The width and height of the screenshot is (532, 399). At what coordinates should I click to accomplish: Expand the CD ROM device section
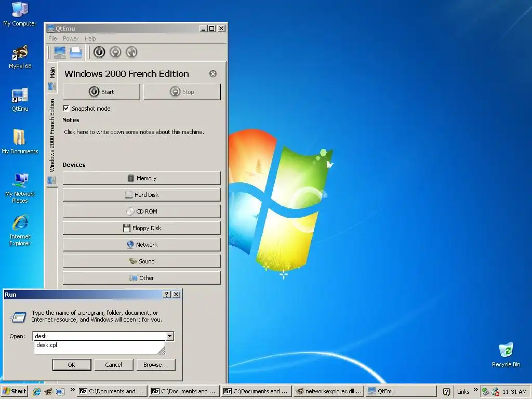[141, 211]
